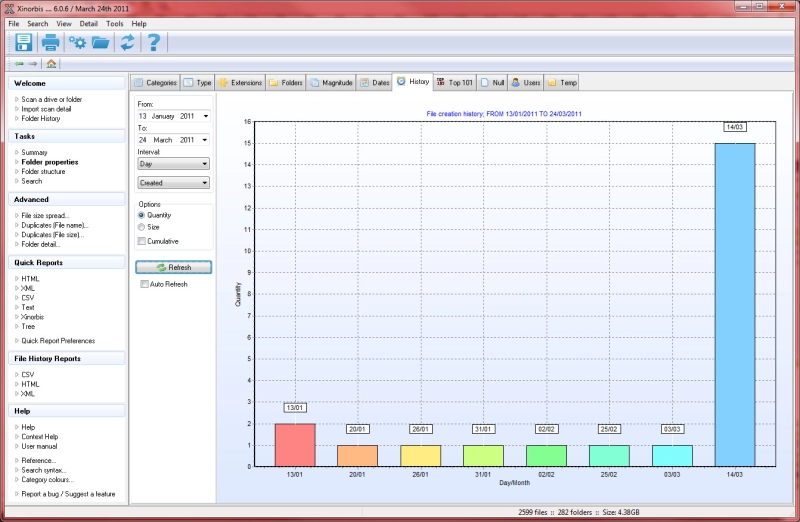Click the Save floppy disk toolbar icon
The image size is (800, 522).
tap(23, 42)
